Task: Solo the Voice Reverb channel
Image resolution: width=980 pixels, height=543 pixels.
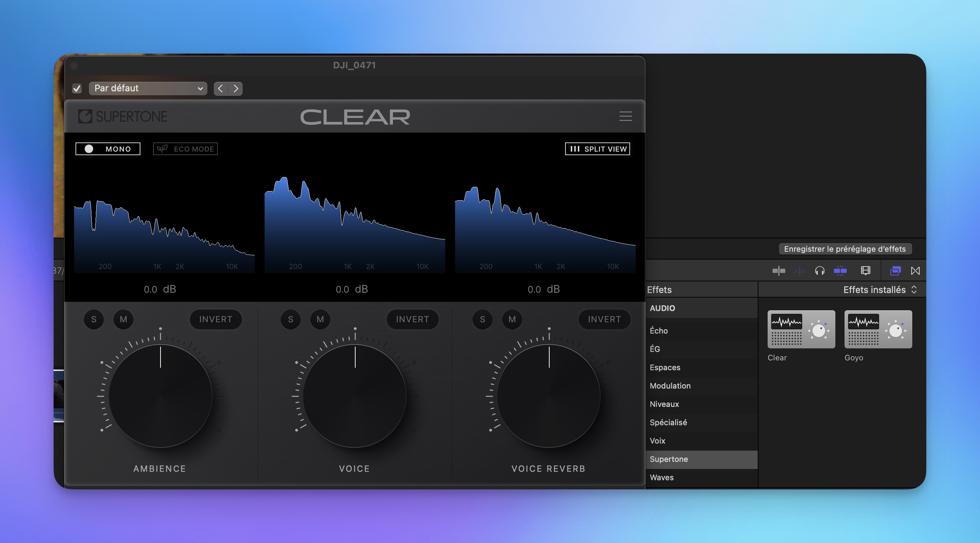Action: (482, 319)
